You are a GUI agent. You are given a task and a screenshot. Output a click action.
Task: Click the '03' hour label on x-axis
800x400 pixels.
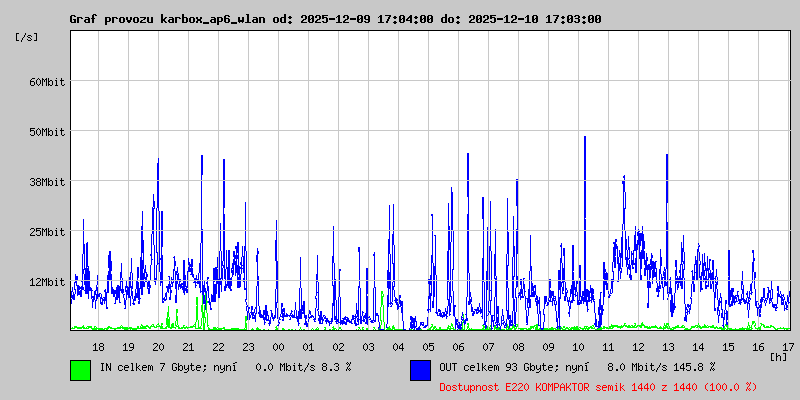click(368, 347)
